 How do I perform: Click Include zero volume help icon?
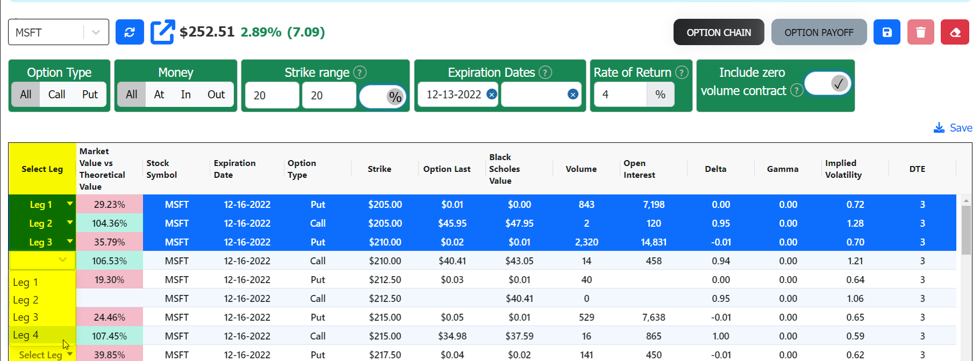coord(797,90)
